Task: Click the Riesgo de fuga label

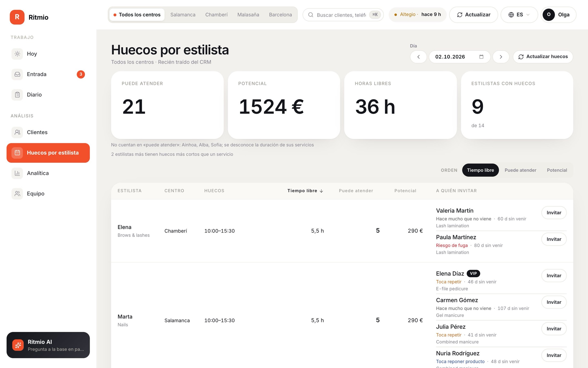Action: click(x=452, y=245)
